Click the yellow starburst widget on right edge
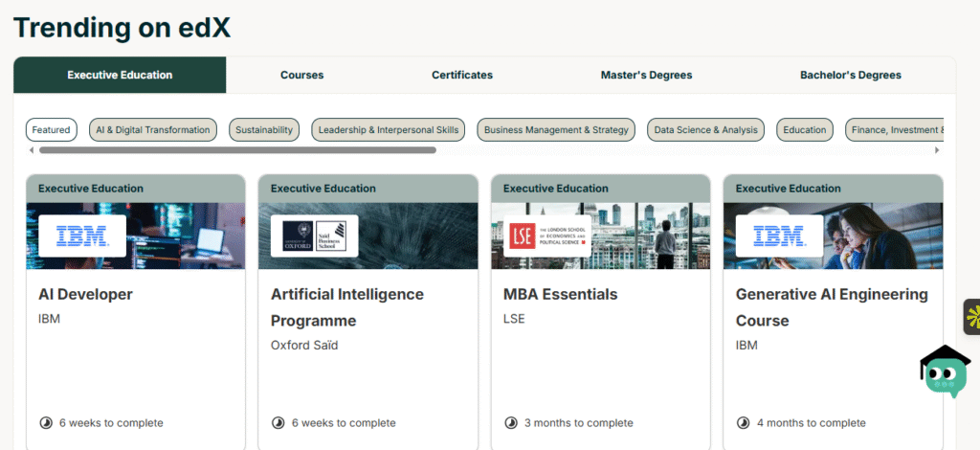This screenshot has height=450, width=980. tap(972, 317)
